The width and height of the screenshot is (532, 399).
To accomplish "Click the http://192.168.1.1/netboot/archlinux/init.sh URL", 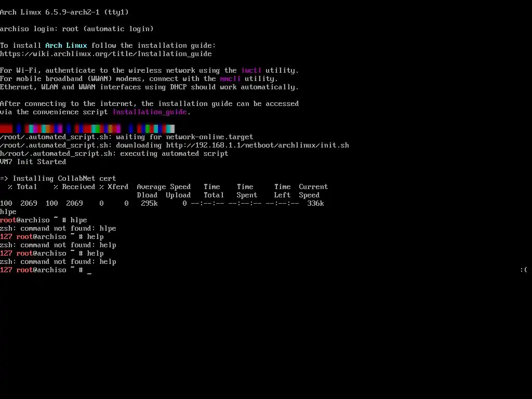I will [257, 145].
